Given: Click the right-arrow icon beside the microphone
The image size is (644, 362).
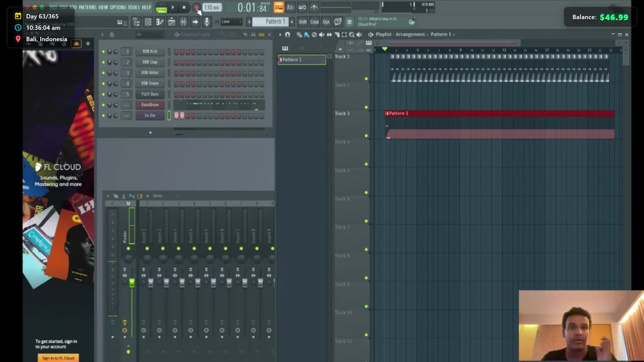Looking at the screenshot, I should click(x=195, y=22).
